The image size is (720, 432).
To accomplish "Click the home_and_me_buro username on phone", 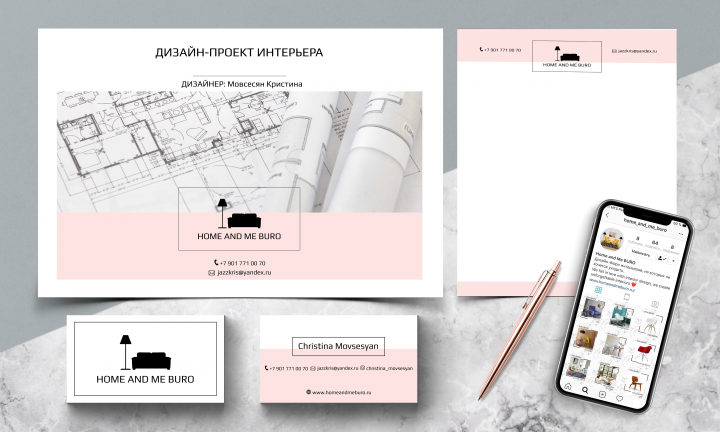I will (x=645, y=224).
